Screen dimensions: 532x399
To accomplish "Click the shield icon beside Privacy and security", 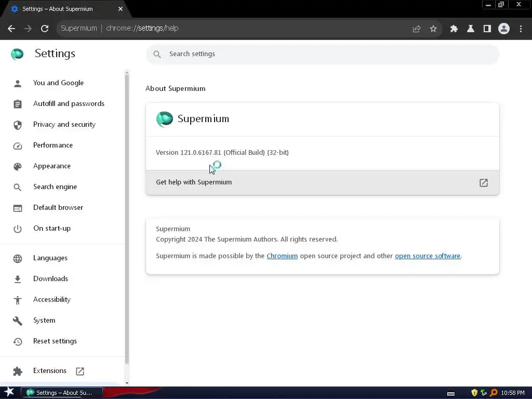I will (18, 125).
